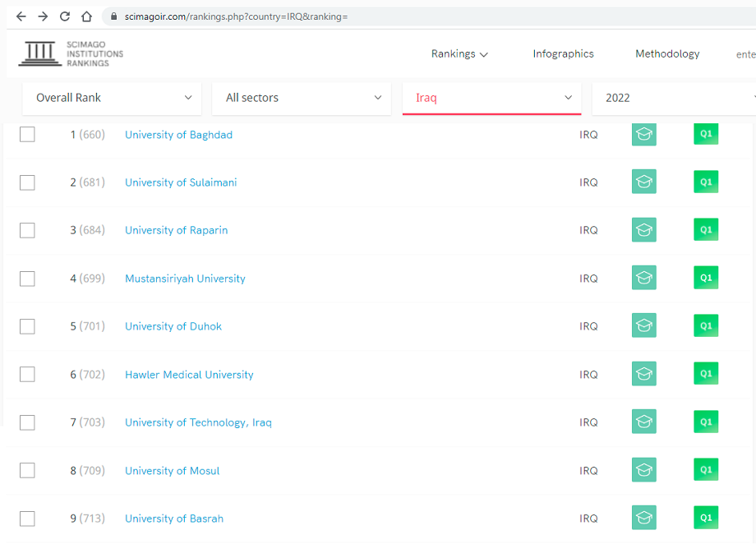Open the Infographics menu item
This screenshot has width=756, height=544.
(563, 54)
